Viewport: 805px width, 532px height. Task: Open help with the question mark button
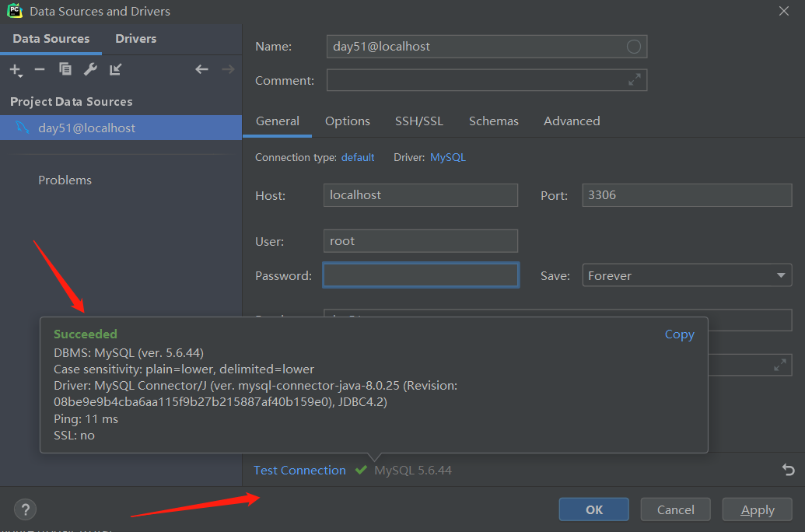[x=25, y=509]
